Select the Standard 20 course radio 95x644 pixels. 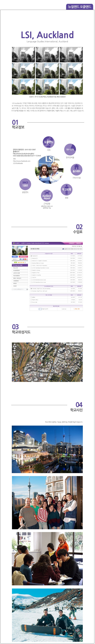[x=31, y=256]
